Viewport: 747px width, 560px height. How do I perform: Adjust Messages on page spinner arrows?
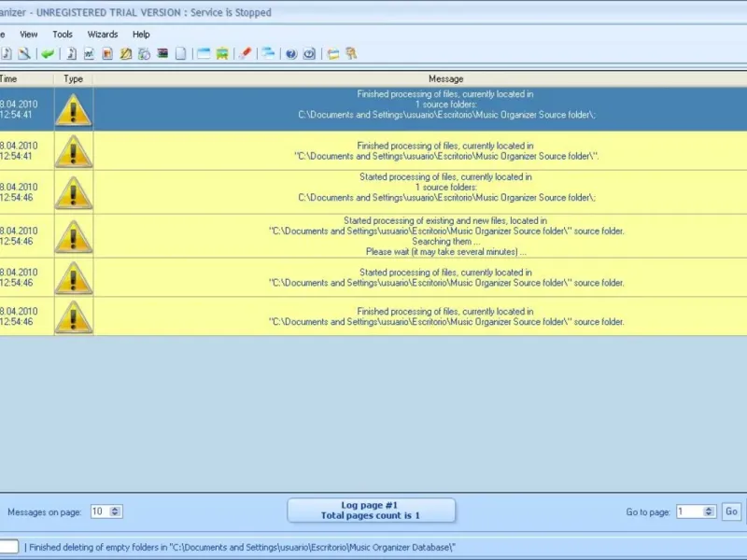[x=115, y=511]
